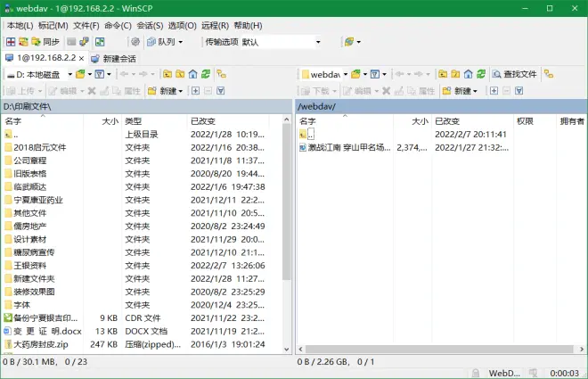
Task: Click the keep remote directory updated icon
Action: tap(100, 42)
